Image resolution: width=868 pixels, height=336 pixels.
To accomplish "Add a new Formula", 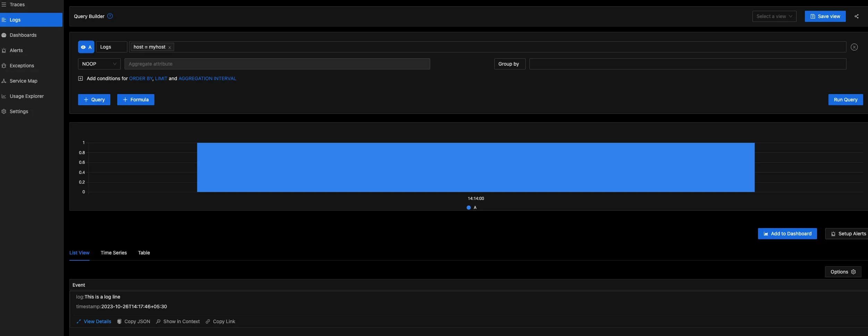I will [x=136, y=100].
